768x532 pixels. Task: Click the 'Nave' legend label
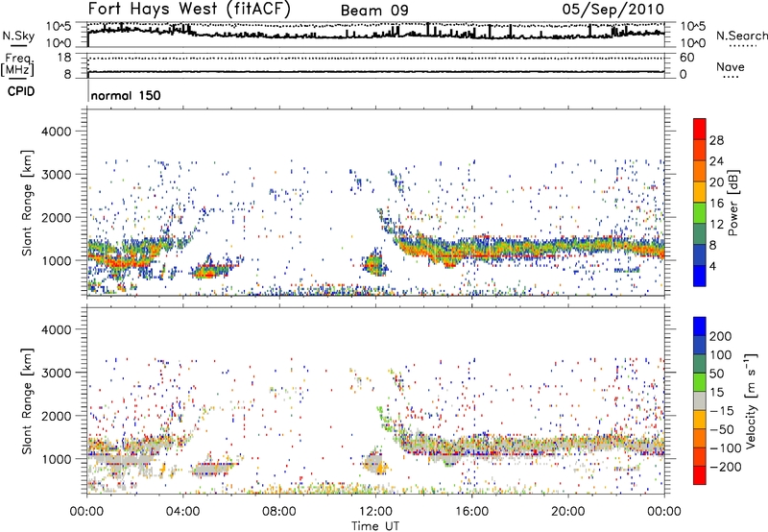coord(731,66)
